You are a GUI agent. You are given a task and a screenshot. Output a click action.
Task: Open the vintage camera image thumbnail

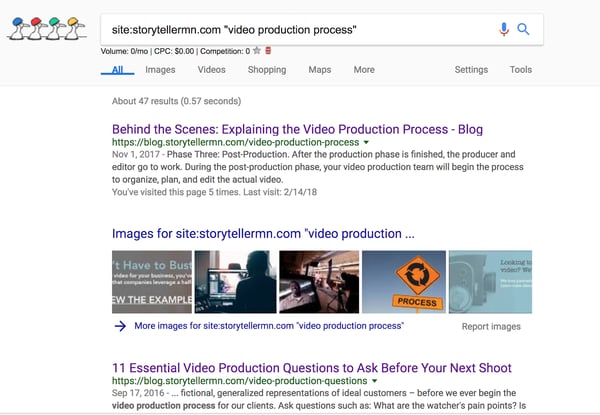point(490,282)
